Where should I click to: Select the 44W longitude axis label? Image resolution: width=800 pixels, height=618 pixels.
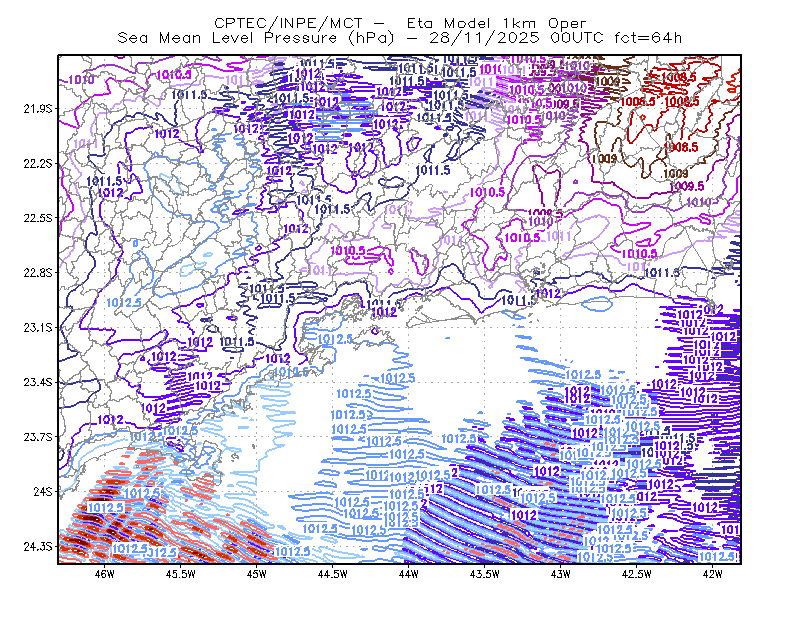coord(409,574)
